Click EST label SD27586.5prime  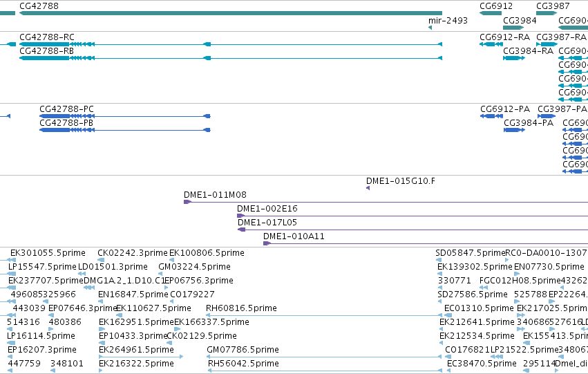(x=473, y=294)
